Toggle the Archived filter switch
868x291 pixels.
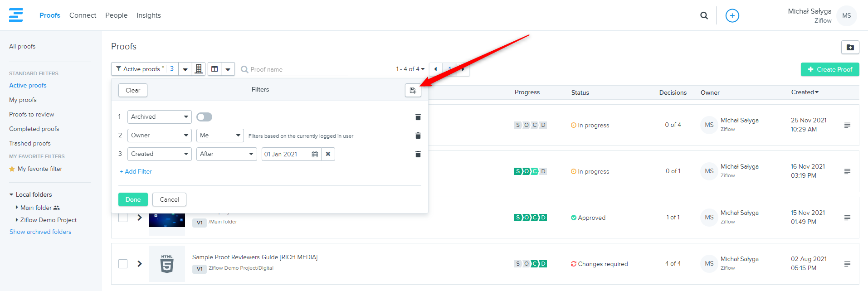click(204, 117)
